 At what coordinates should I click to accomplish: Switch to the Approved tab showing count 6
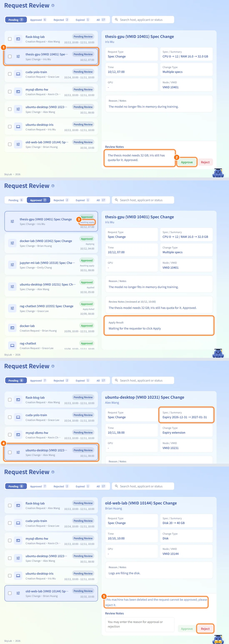[38, 20]
